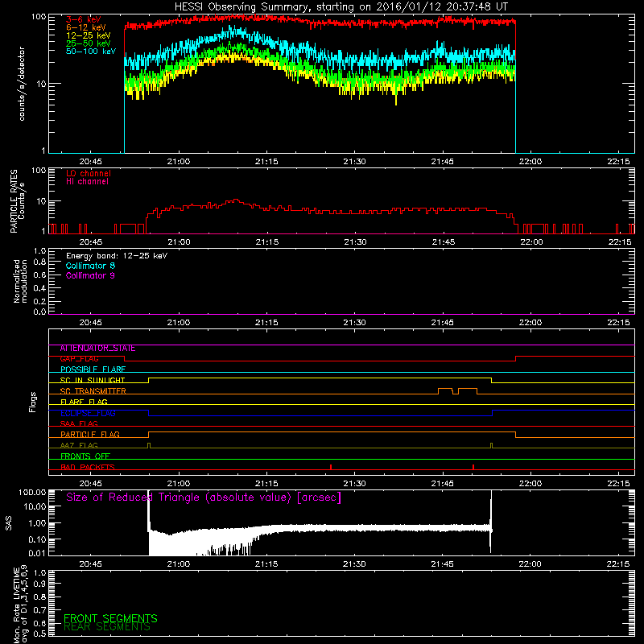Click the 0.01 value on the SAS axis
The height and width of the screenshot is (644, 644).
click(x=37, y=553)
